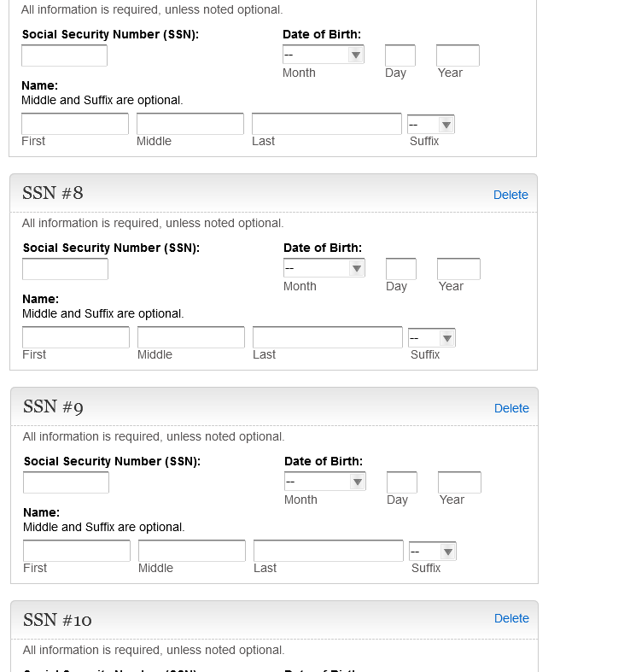This screenshot has width=630, height=672.
Task: Delete the SSN #8 entry
Action: click(510, 195)
